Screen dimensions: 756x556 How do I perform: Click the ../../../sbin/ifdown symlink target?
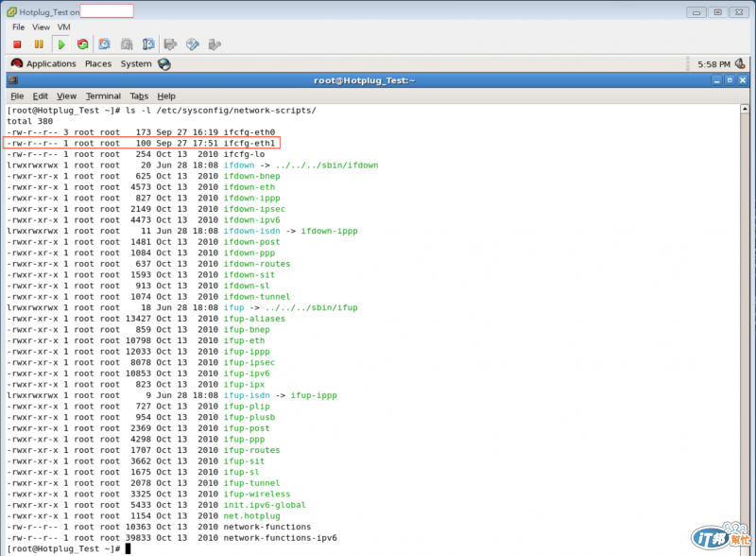pos(327,165)
